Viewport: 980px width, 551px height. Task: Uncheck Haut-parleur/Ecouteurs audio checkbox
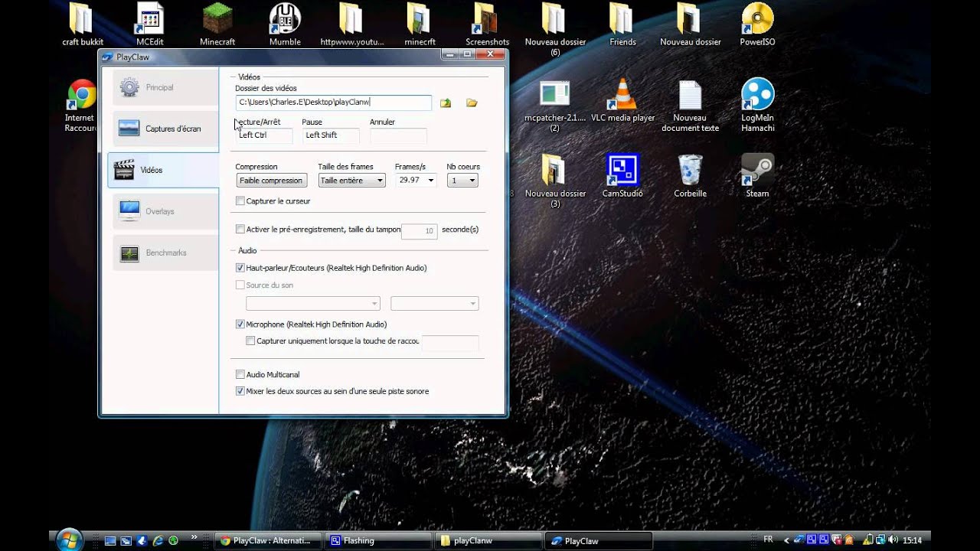point(240,268)
